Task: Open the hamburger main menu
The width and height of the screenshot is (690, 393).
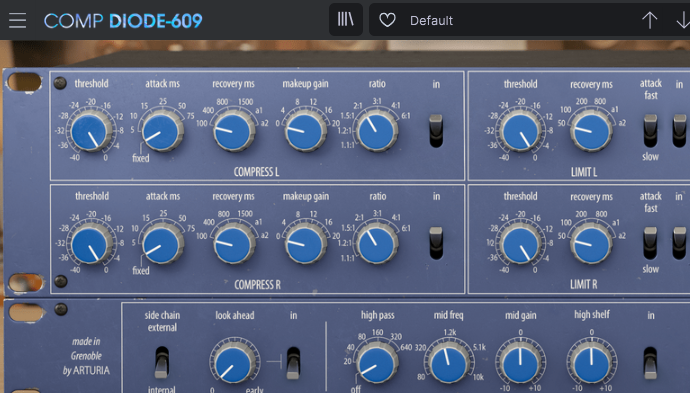Action: [18, 20]
